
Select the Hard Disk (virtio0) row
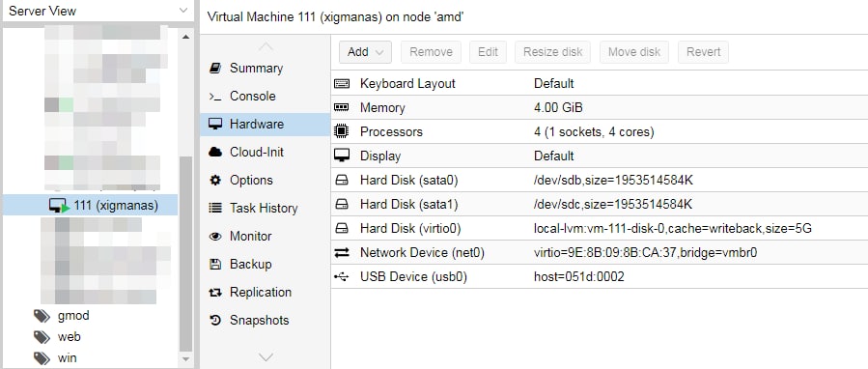(600, 228)
